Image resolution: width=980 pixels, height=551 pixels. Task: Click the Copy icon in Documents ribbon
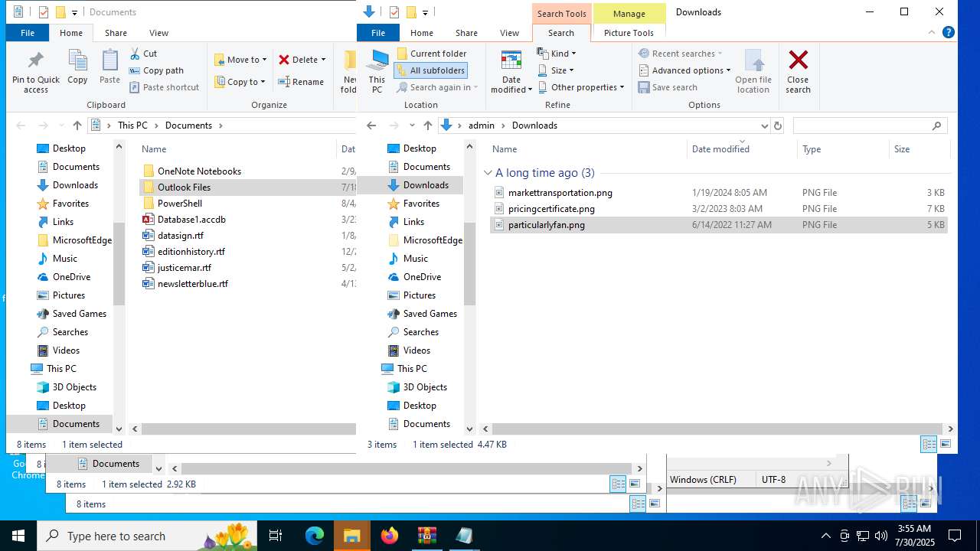(x=77, y=61)
